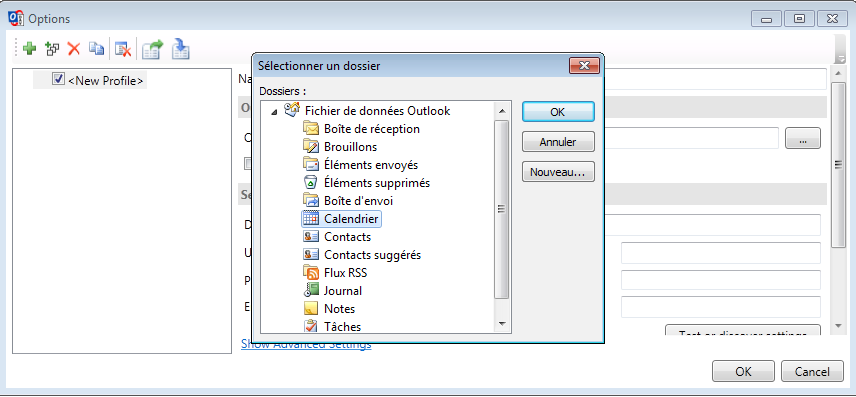Export profiles with green arrow icon
856x397 pixels.
[153, 49]
